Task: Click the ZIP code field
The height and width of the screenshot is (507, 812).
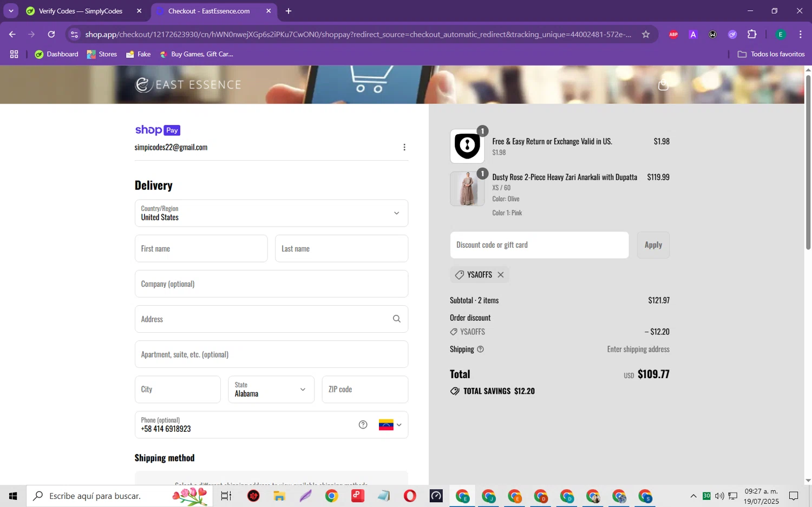Action: pos(365,390)
